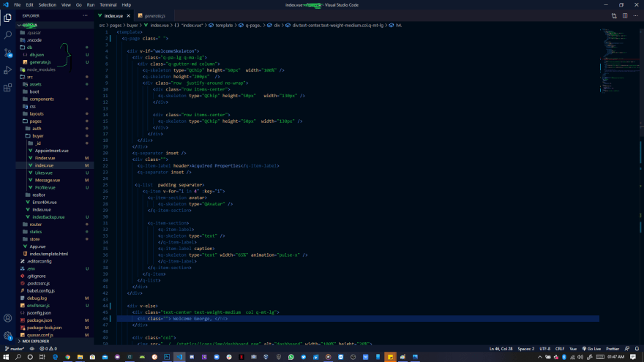Open App.vue file
Viewport: 644px width, 362px height.
[x=55, y=246]
